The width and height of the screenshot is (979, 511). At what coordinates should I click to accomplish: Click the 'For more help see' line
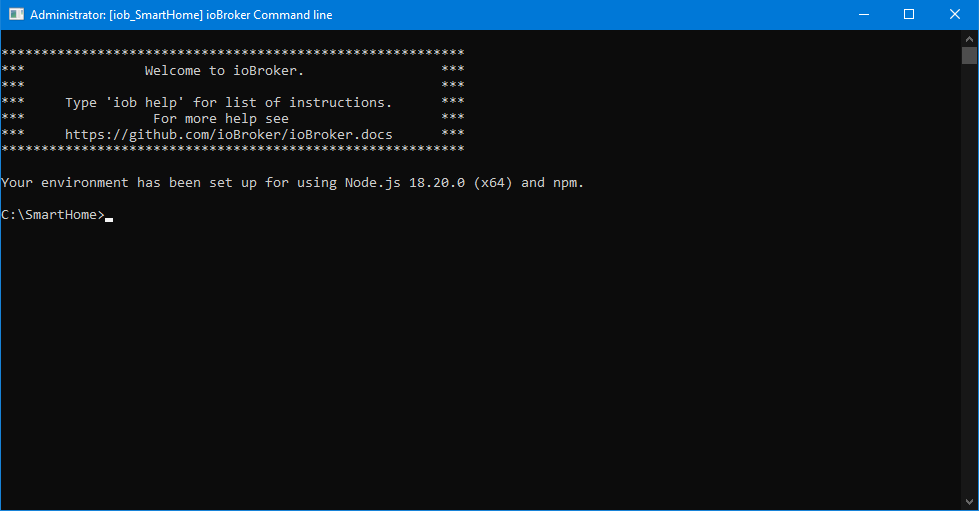pyautogui.click(x=220, y=118)
